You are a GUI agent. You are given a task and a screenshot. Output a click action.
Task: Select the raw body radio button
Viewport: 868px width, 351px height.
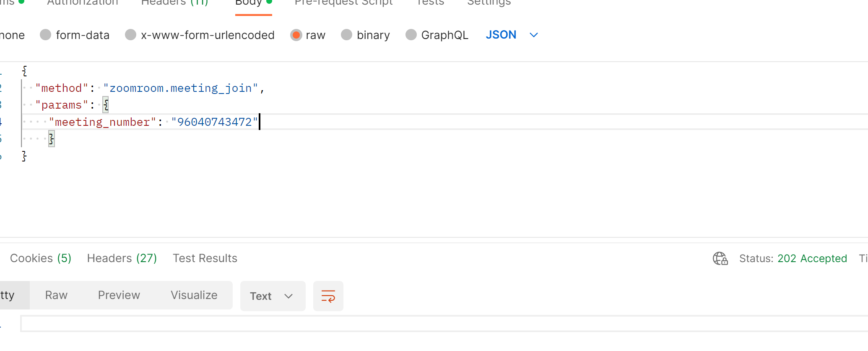click(x=296, y=35)
